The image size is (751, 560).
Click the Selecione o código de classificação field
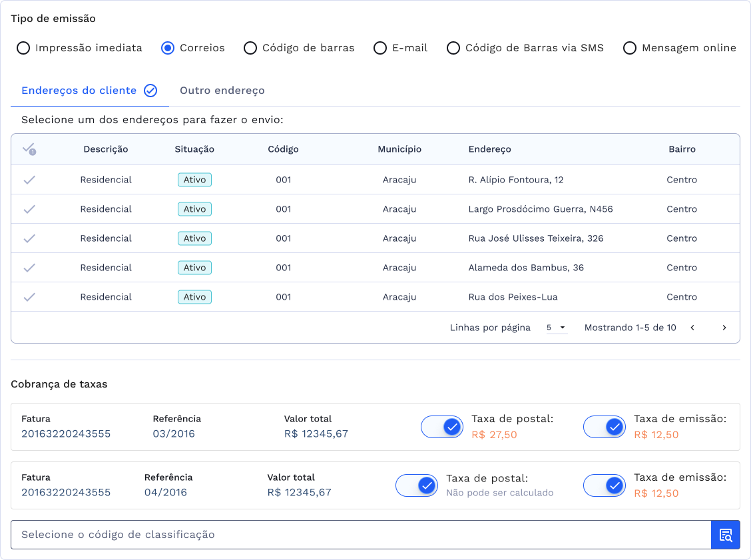pyautogui.click(x=360, y=535)
